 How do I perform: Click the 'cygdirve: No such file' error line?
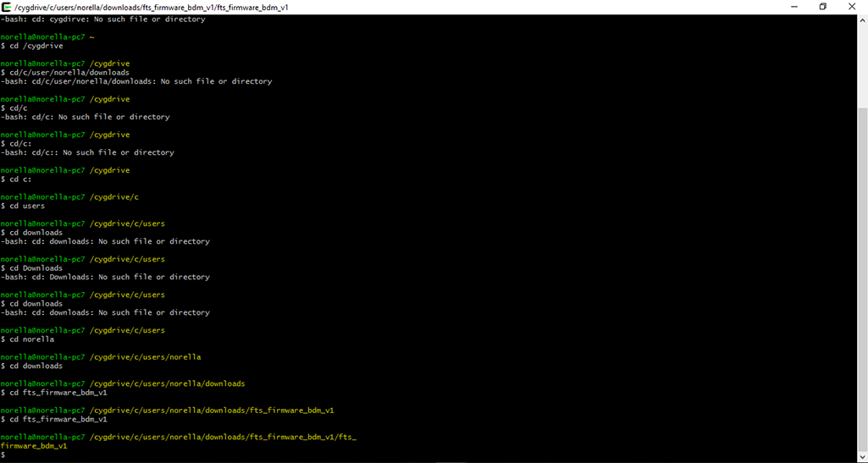click(x=103, y=19)
